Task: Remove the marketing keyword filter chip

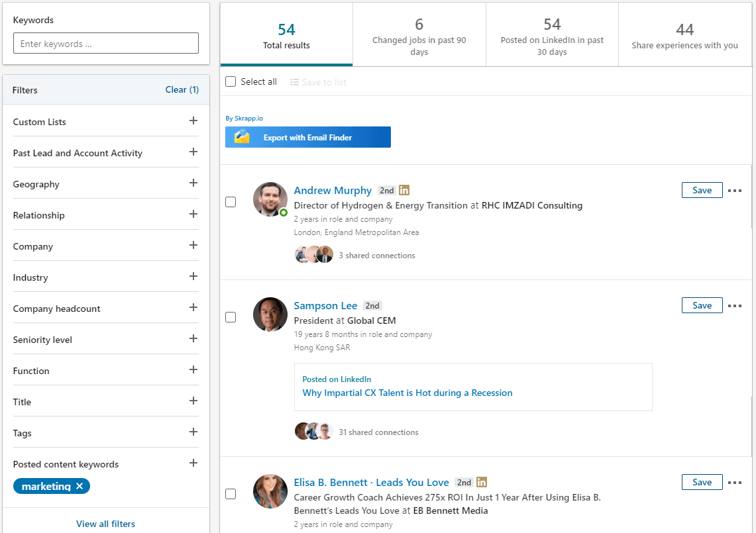Action: click(80, 486)
